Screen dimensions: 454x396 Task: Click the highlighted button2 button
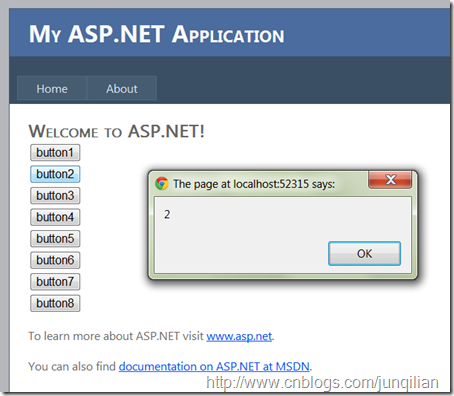(x=55, y=174)
